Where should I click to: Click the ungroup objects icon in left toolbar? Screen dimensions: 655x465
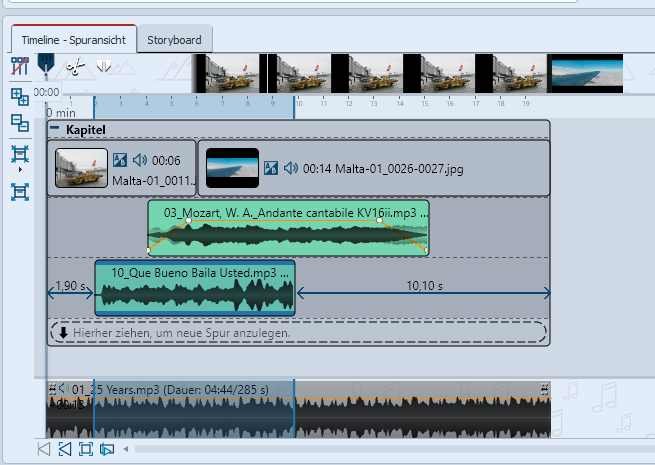[19, 122]
